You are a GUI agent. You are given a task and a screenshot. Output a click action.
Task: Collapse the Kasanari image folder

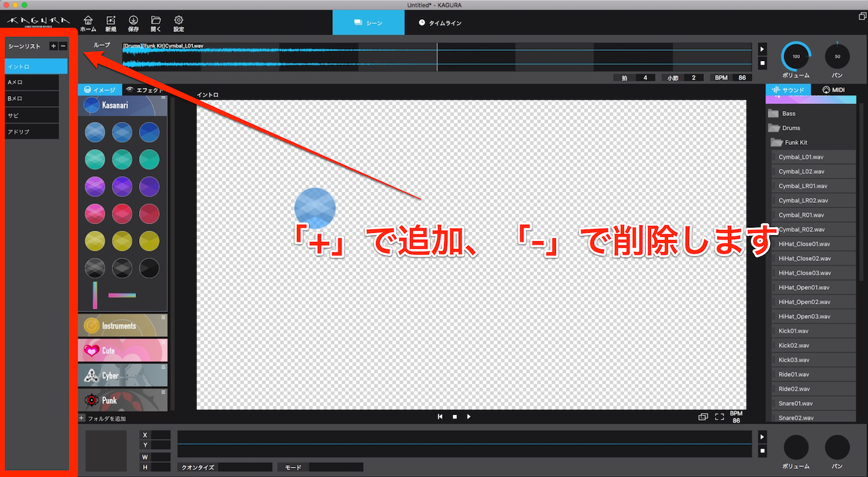[123, 106]
